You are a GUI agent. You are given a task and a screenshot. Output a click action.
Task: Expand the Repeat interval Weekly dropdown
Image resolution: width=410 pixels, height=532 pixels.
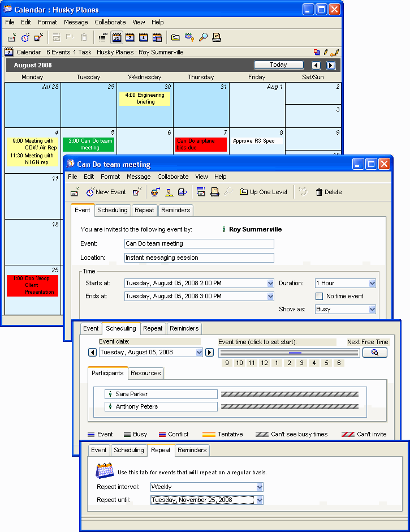(260, 487)
